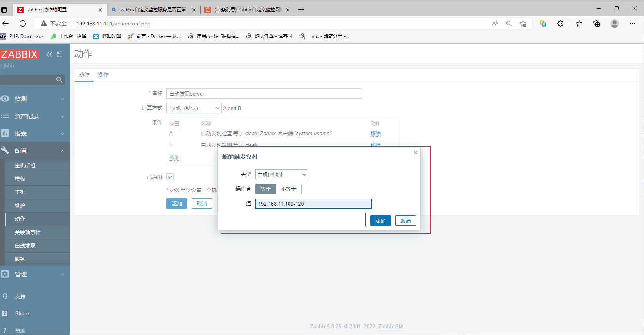Switch to the Zabbix自定义监控网 CSDN tab
The height and width of the screenshot is (335, 644).
tap(247, 10)
